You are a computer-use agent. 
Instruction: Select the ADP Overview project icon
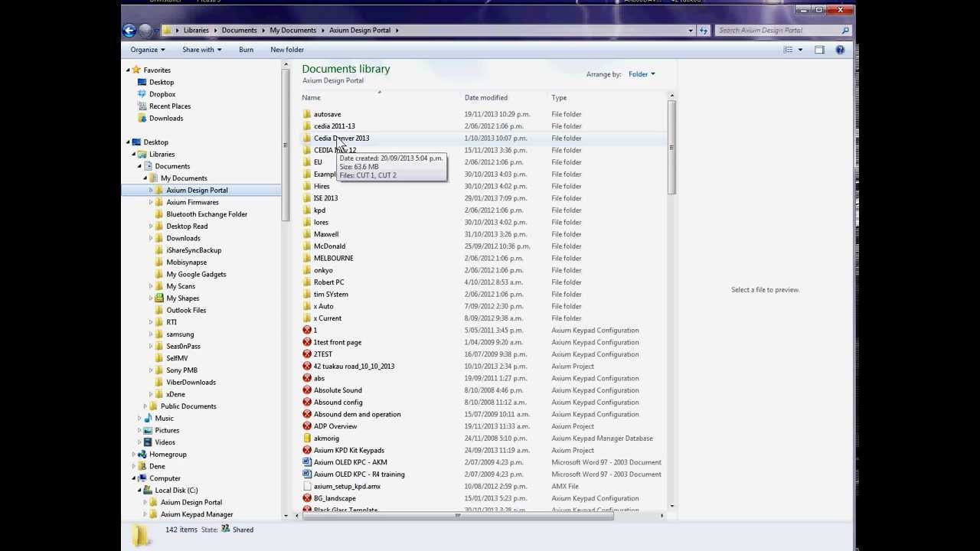pyautogui.click(x=307, y=426)
